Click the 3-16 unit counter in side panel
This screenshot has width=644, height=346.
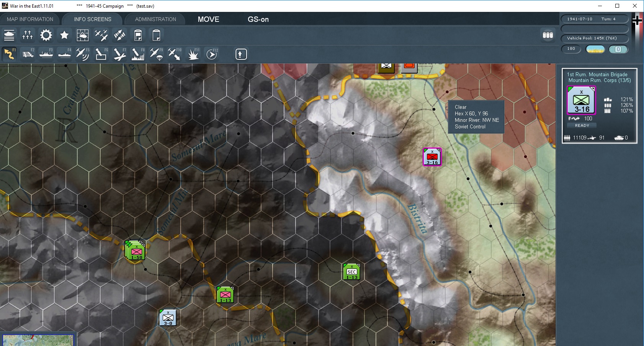click(582, 100)
